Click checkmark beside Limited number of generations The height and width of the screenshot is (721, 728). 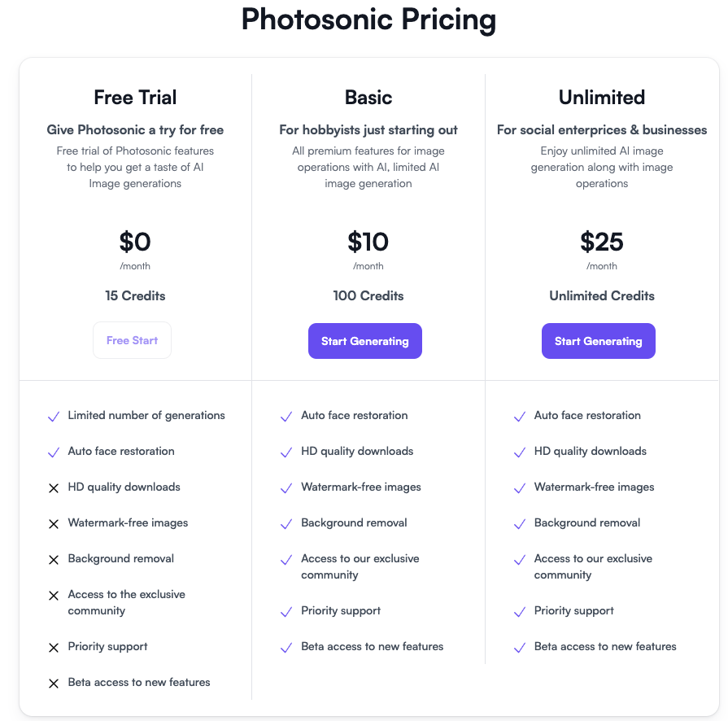click(x=54, y=417)
